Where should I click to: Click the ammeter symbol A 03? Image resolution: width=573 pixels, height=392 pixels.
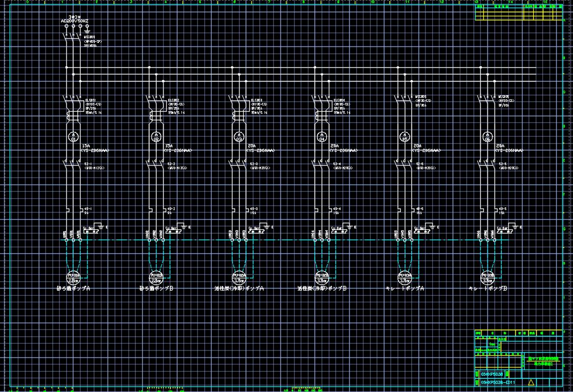[x=239, y=136]
